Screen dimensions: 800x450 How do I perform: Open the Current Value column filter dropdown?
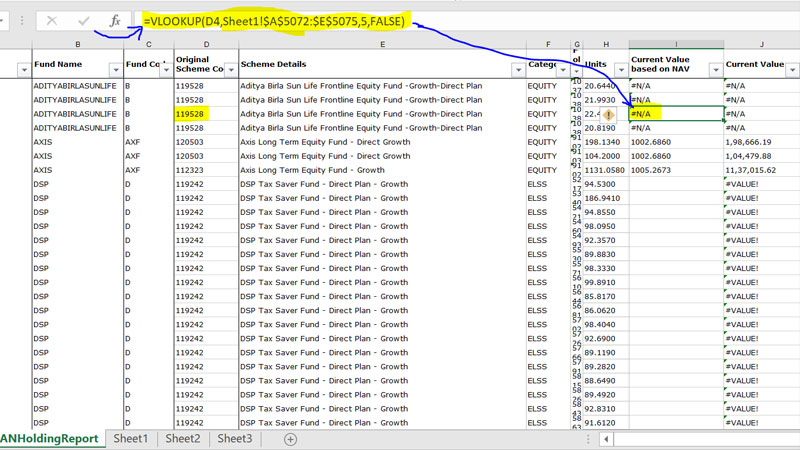tap(792, 70)
